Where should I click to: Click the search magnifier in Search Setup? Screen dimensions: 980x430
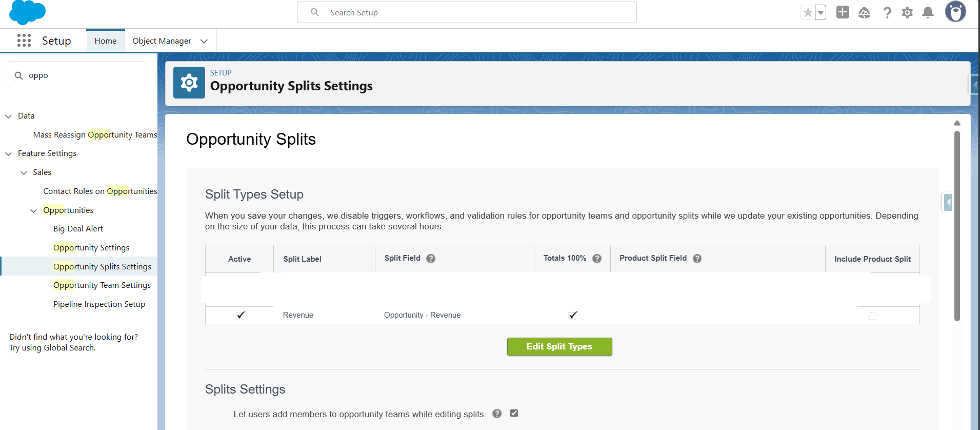tap(315, 12)
